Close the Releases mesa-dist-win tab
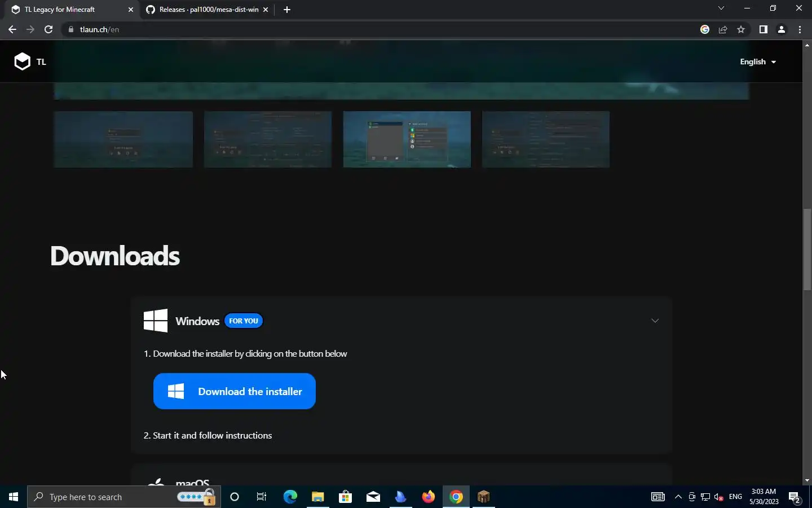 (266, 10)
